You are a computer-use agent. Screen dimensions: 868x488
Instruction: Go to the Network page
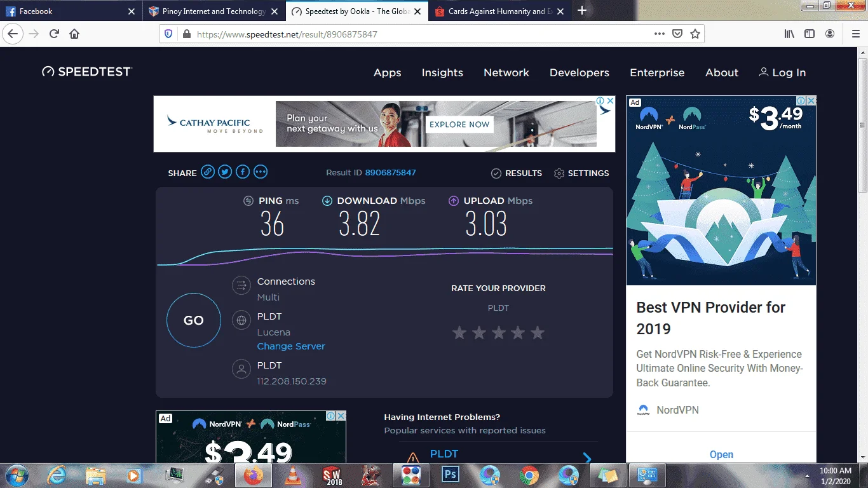(x=506, y=72)
